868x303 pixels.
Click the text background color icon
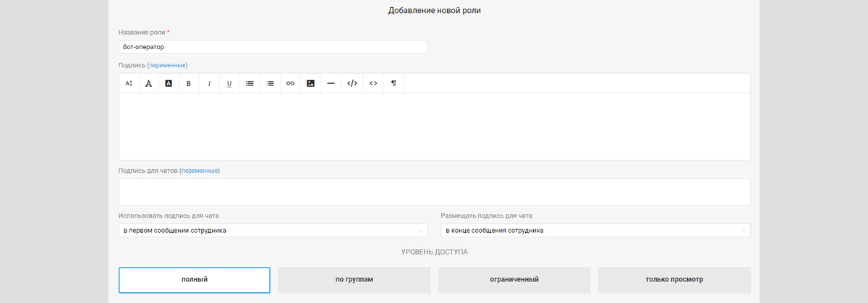pos(169,83)
